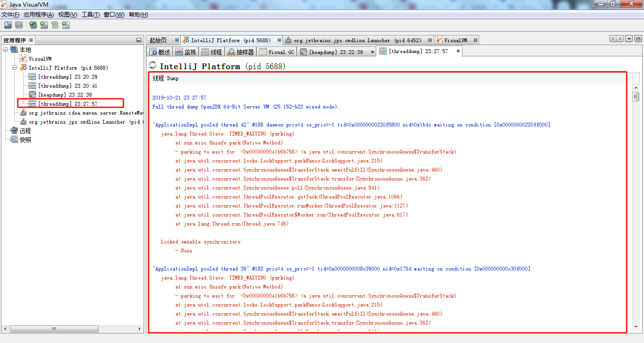Open the 线程 threads sub-tab
The image size is (644, 343).
pyautogui.click(x=212, y=52)
